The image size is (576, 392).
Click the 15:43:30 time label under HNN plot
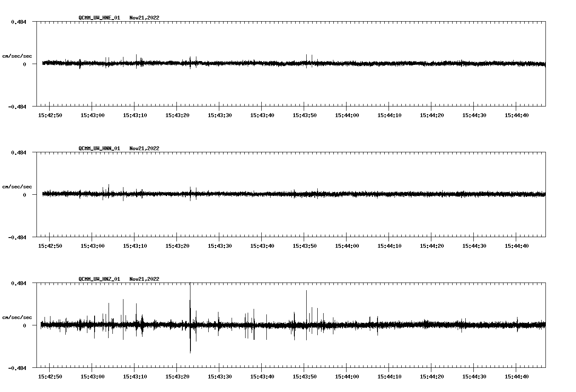220,246
